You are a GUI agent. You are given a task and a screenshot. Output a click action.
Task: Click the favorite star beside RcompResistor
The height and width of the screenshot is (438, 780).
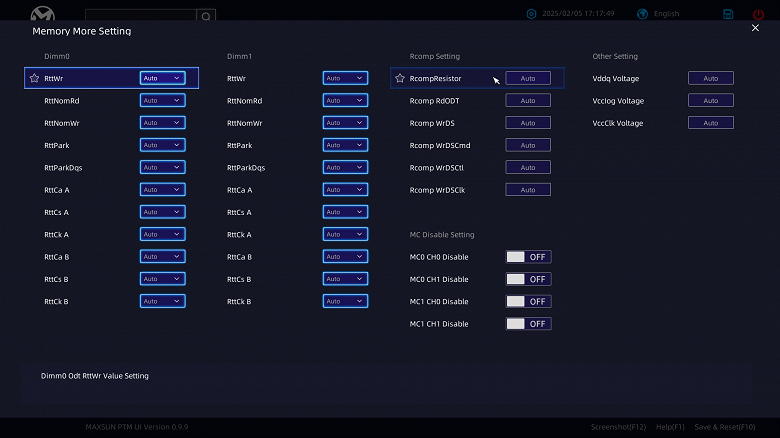pyautogui.click(x=400, y=78)
